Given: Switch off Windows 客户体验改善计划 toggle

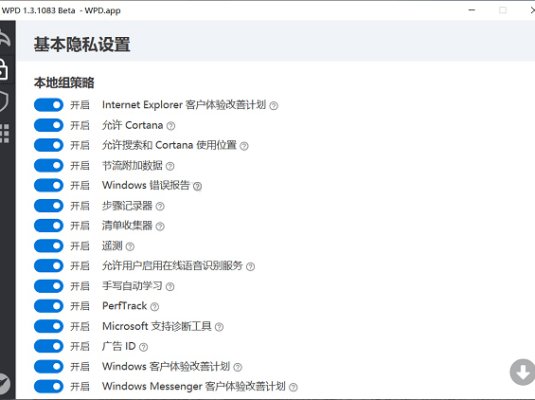Looking at the screenshot, I should (49, 366).
